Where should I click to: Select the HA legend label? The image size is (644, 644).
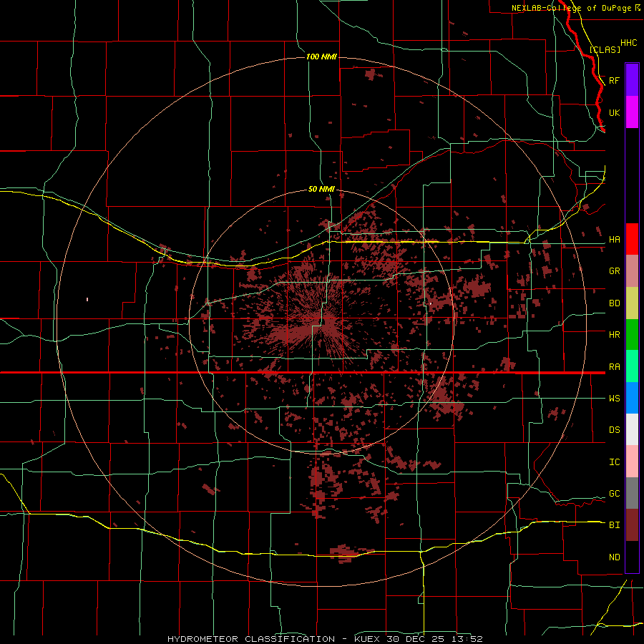pos(614,239)
